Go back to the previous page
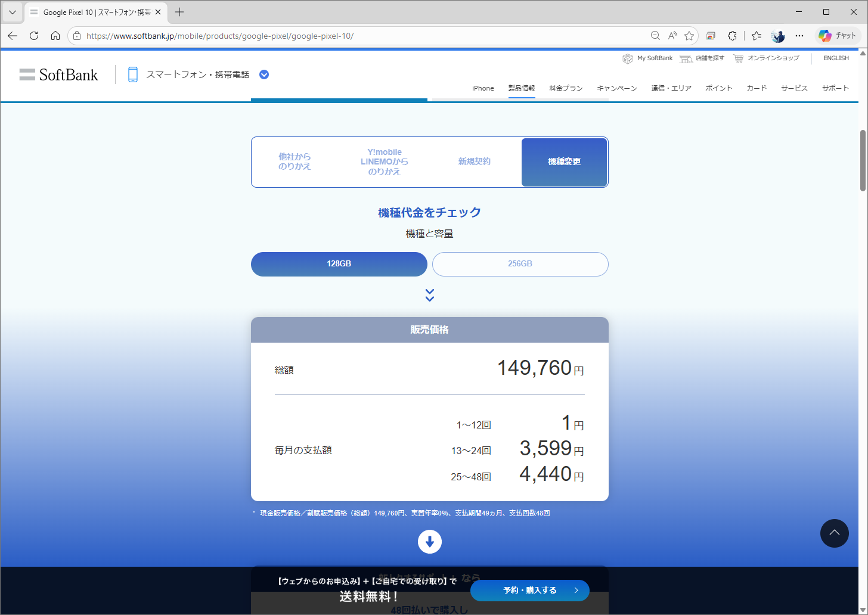Image resolution: width=868 pixels, height=615 pixels. point(13,36)
